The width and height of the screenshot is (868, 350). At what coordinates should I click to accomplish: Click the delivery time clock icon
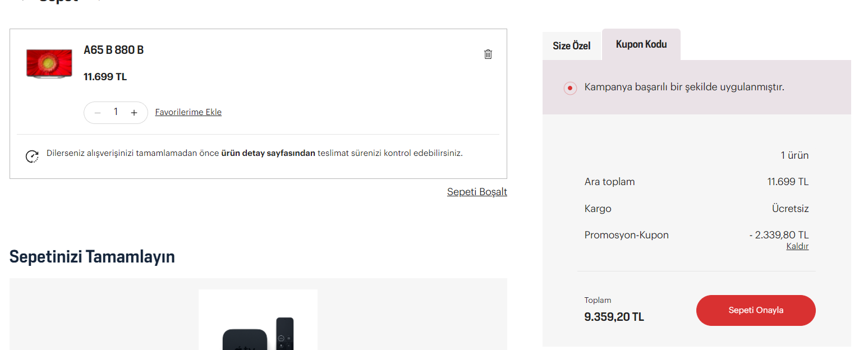(33, 156)
